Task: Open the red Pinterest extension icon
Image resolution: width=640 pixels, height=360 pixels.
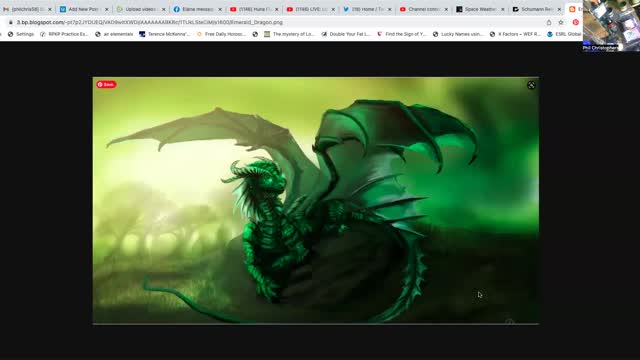Action: point(576,22)
